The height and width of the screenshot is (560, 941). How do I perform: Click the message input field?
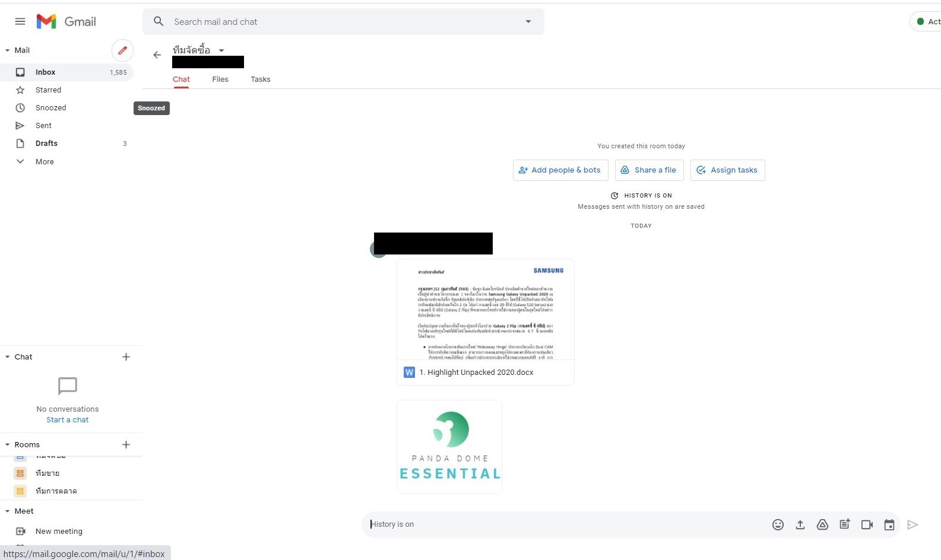564,524
